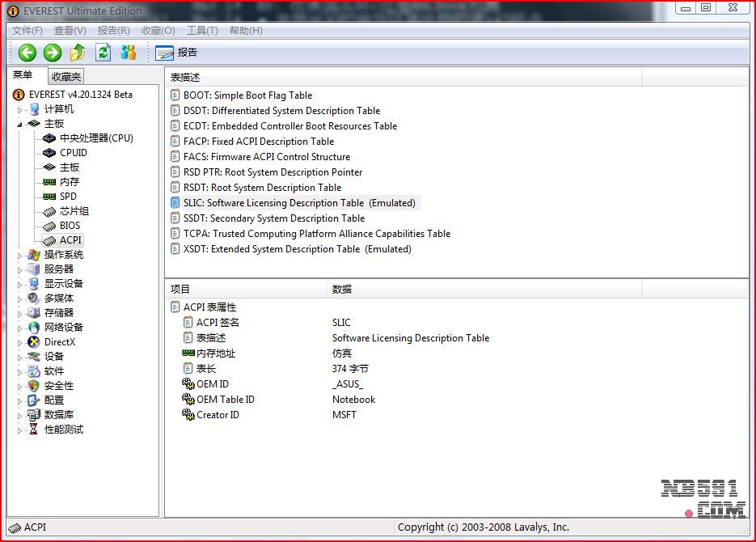Click the 报告 report toolbar button
756x542 pixels.
tap(176, 53)
